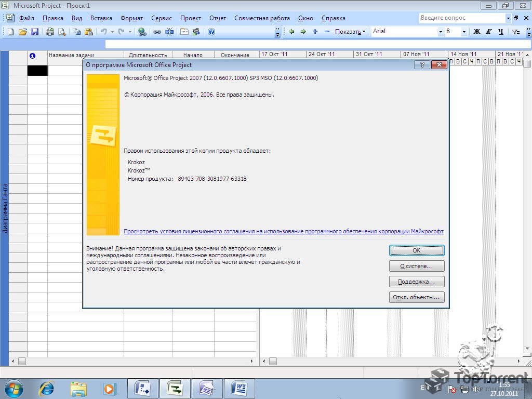Click the Поддержка... button
532x399 pixels.
click(x=417, y=282)
